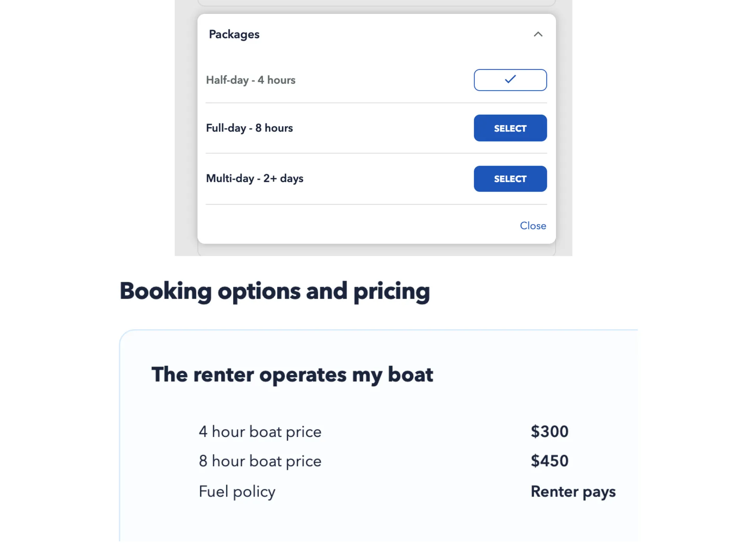This screenshot has width=747, height=560.
Task: Select the Multi-day 2+ days package
Action: 510,179
